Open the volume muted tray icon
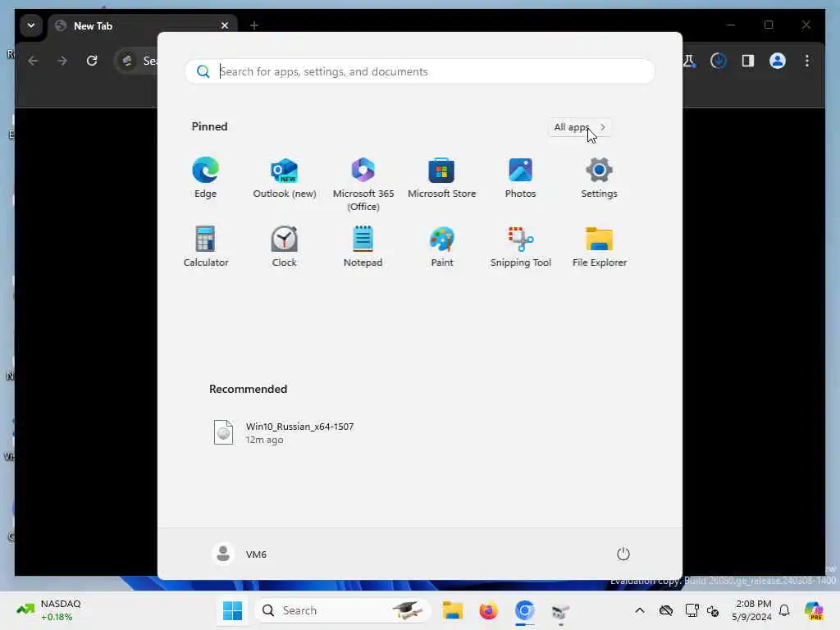840x630 pixels. tap(713, 610)
